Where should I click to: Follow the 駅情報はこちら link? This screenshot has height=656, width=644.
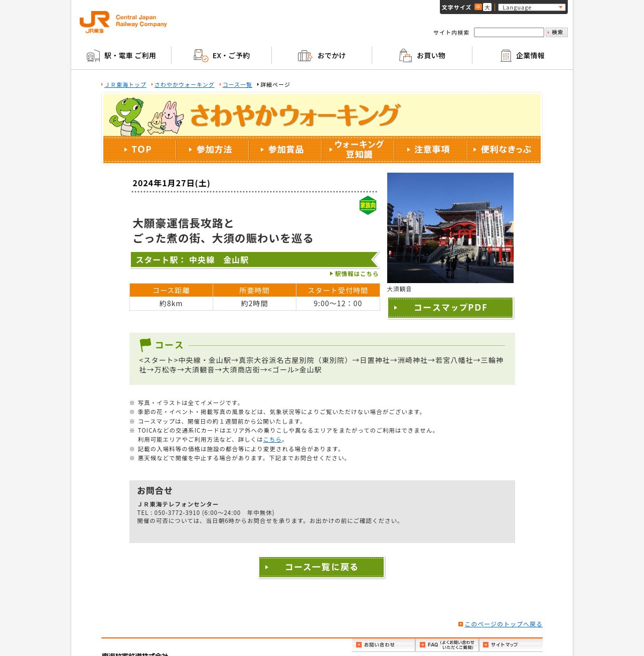click(354, 274)
